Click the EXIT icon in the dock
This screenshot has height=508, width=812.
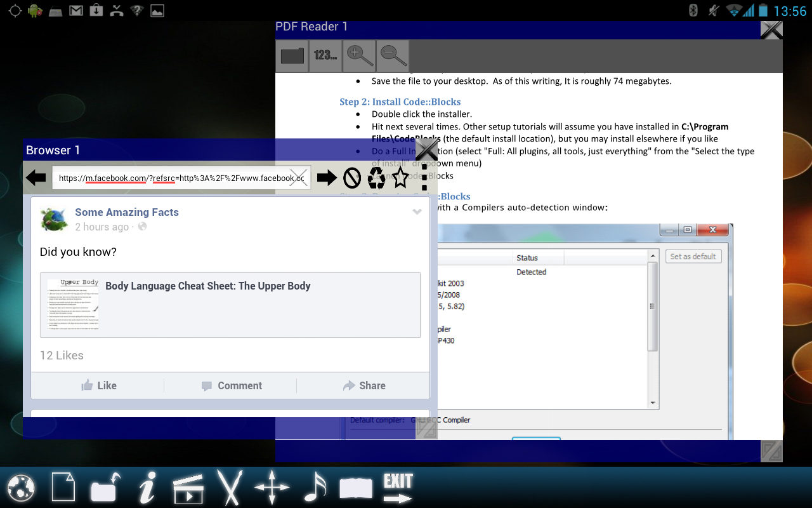[x=398, y=488]
